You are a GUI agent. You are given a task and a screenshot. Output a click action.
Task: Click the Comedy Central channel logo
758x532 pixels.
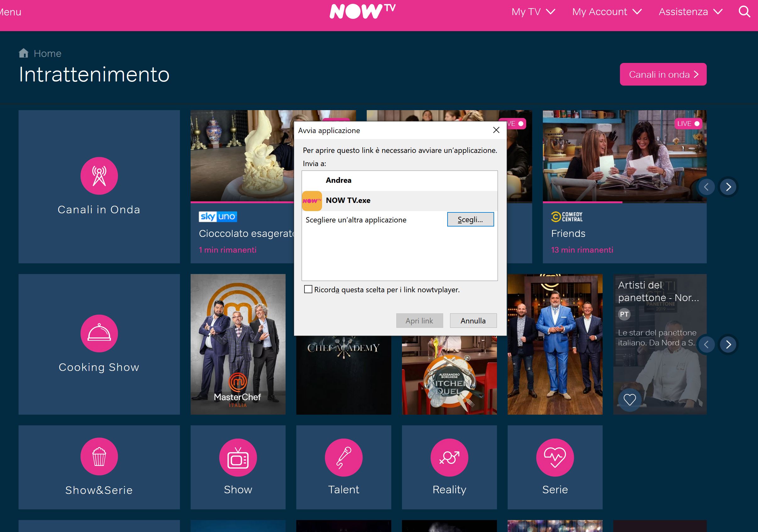tap(567, 217)
